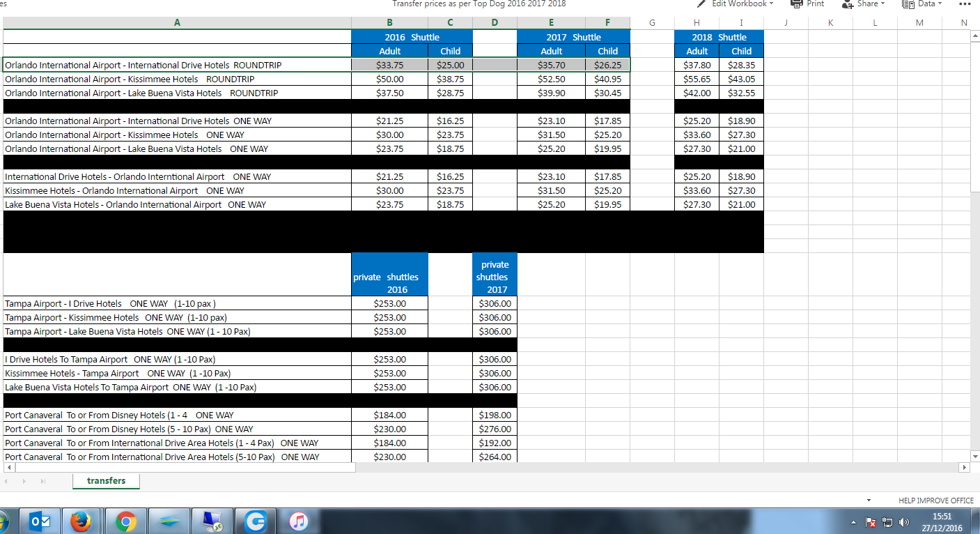
Task: Click the horizontal scrollbar right arrow
Action: (965, 467)
